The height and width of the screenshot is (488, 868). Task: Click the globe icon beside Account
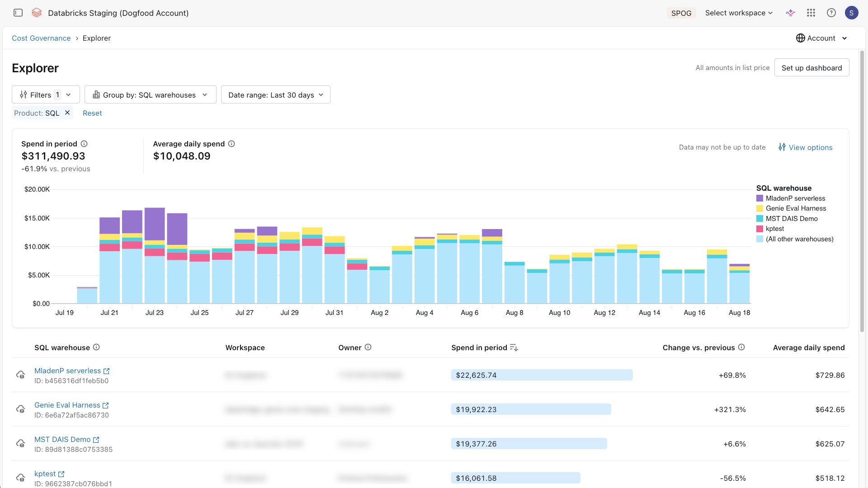click(801, 38)
